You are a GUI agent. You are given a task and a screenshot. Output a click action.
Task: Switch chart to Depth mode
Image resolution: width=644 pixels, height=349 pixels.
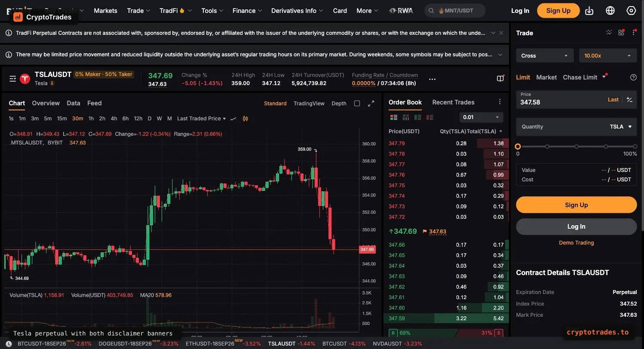tap(339, 104)
